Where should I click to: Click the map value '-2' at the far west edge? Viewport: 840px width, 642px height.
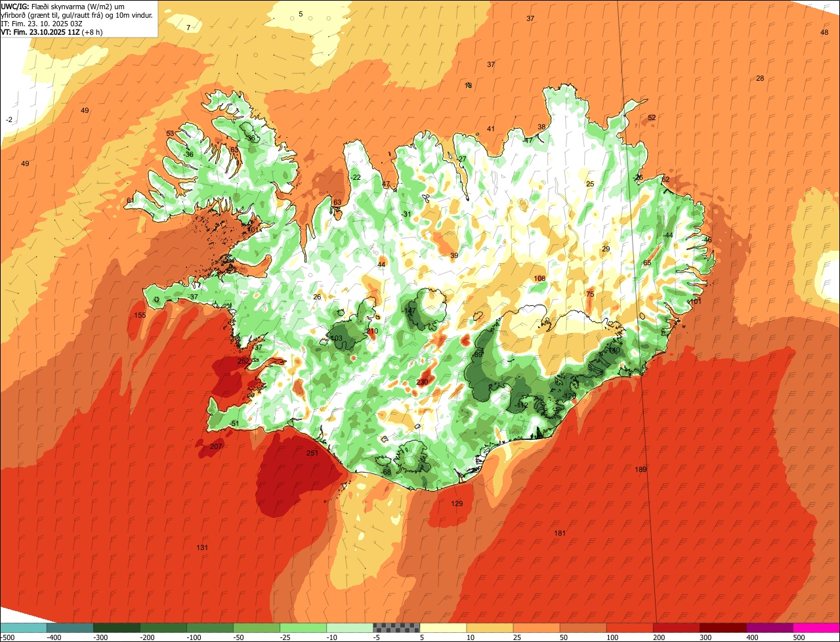click(x=9, y=119)
